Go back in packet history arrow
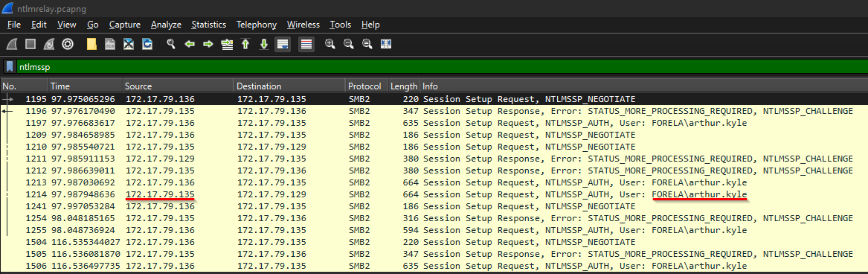 pyautogui.click(x=190, y=44)
